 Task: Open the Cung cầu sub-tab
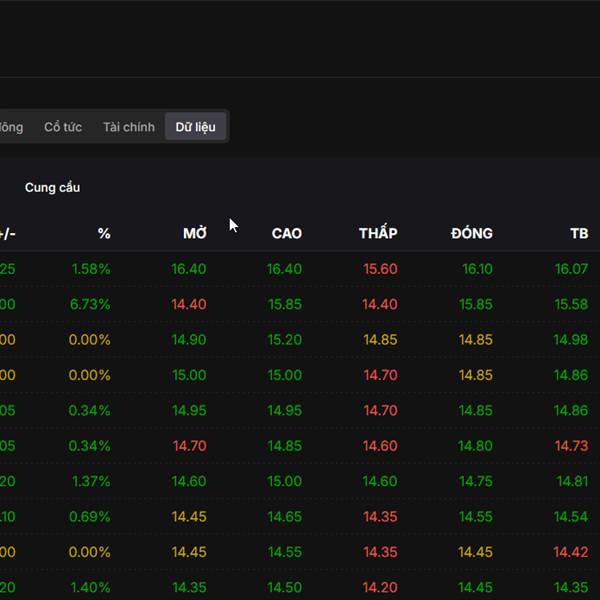(52, 187)
